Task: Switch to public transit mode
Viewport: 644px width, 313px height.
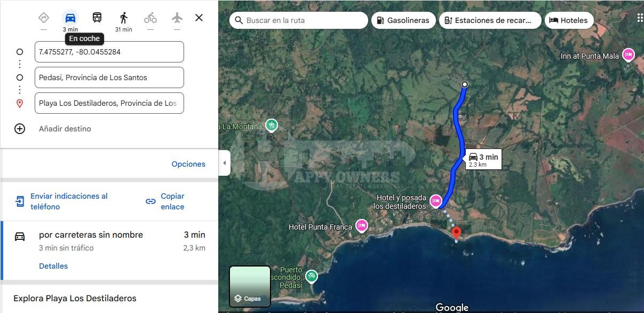Action: click(x=97, y=18)
